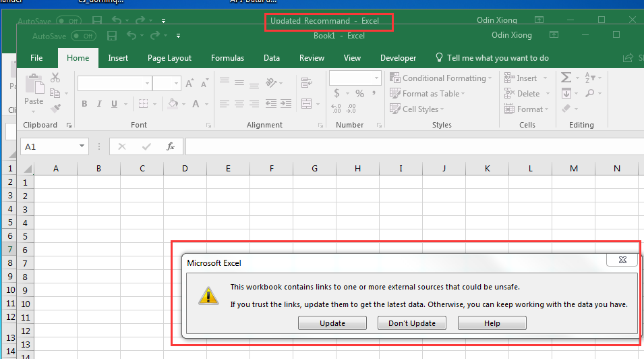Click the Merge & Center icon
Viewport: 644px width, 359px height.
tap(306, 103)
